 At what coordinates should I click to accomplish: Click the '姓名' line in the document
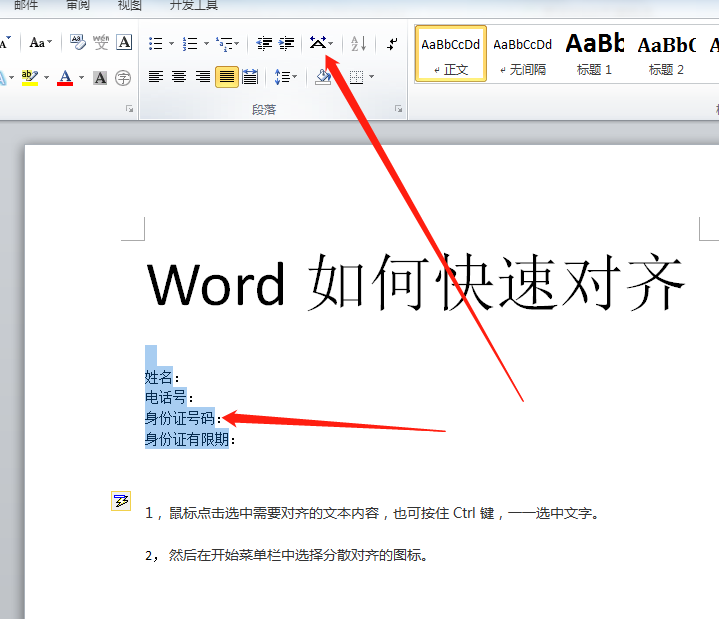coord(162,377)
